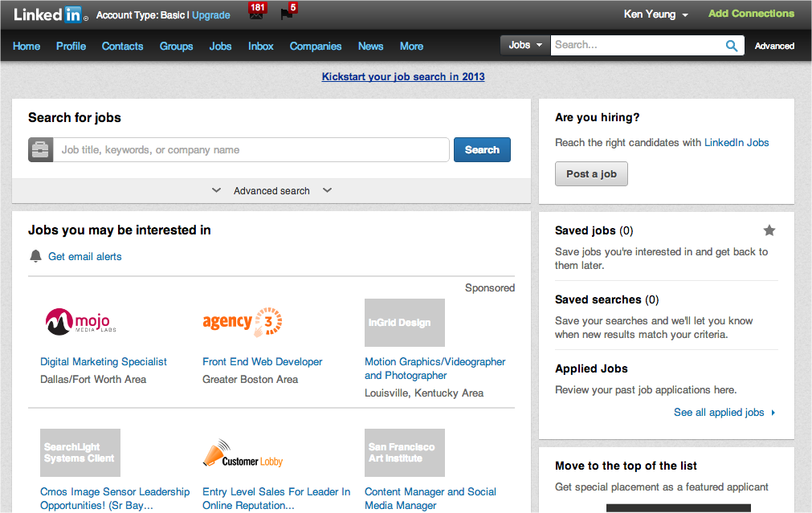Click the magnifying glass search icon in top bar

click(x=731, y=46)
